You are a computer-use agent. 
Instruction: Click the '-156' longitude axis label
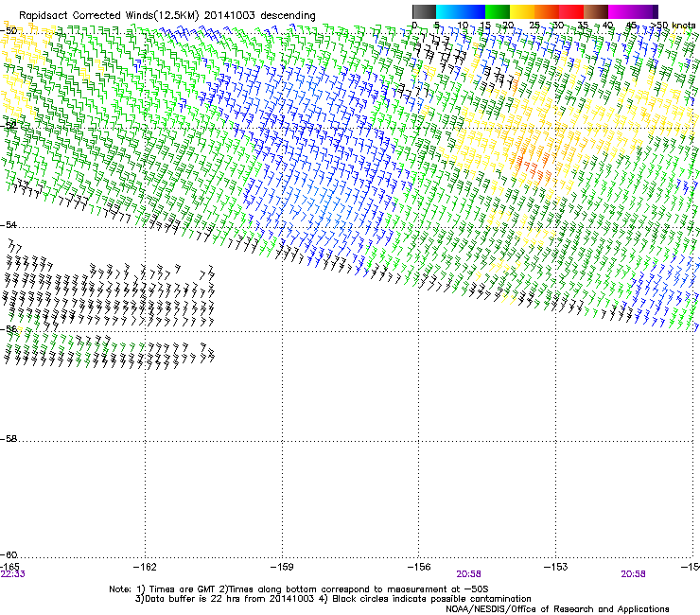coord(419,567)
